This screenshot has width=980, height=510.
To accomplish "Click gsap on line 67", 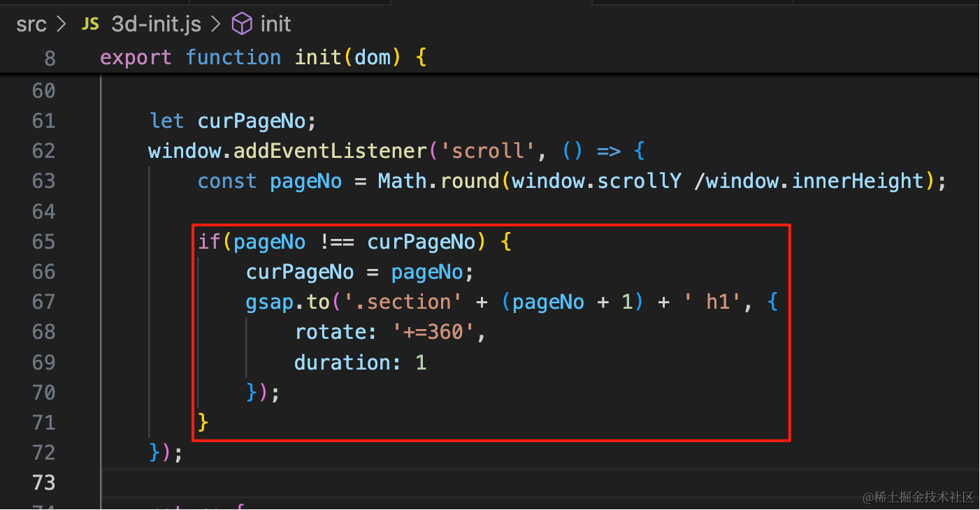I will pyautogui.click(x=269, y=302).
